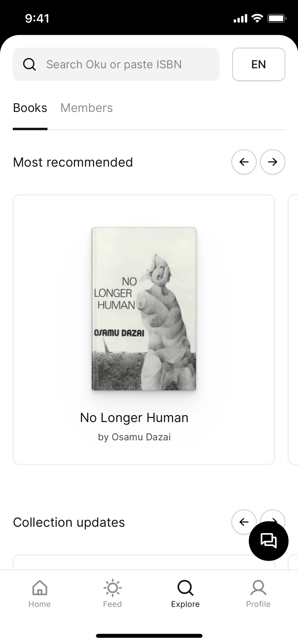Tap the battery indicator in status bar

pyautogui.click(x=277, y=18)
